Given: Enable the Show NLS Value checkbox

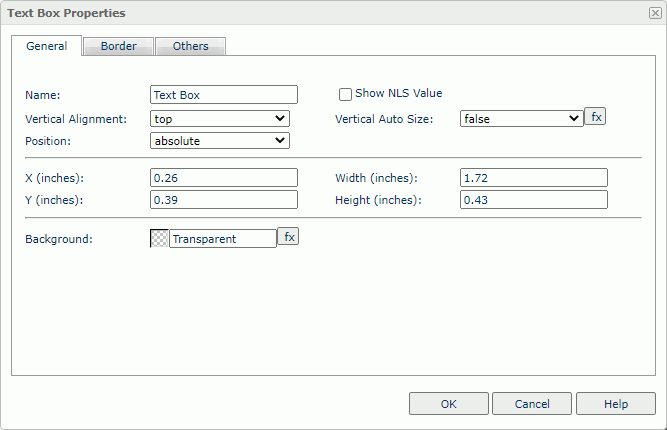Looking at the screenshot, I should [x=346, y=94].
